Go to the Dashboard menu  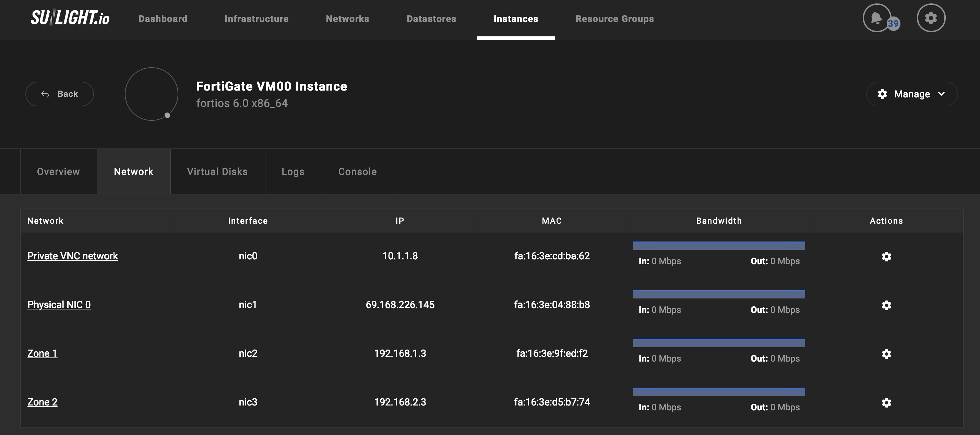(163, 19)
